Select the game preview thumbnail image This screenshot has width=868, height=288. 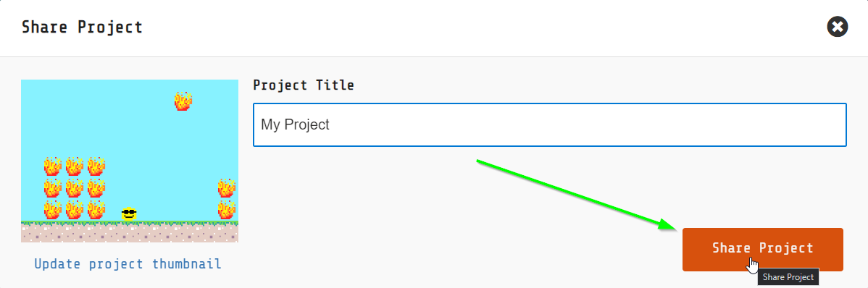tap(130, 161)
